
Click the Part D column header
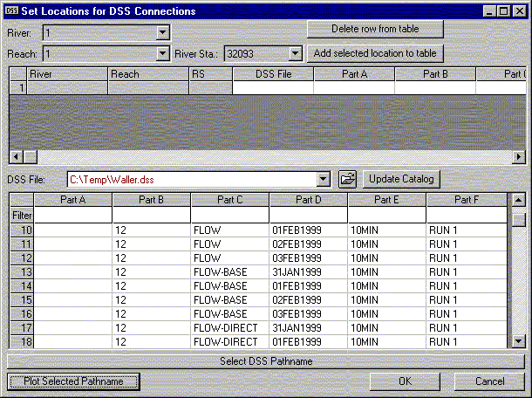[308, 200]
